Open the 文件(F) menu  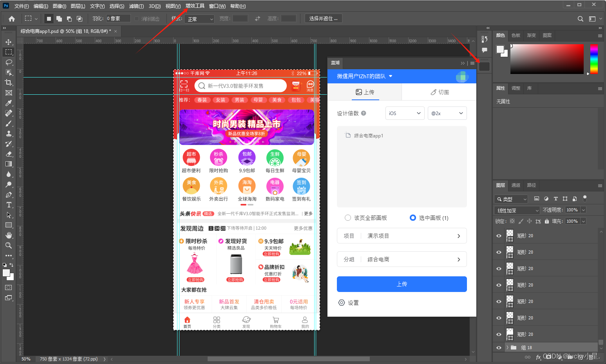tap(22, 6)
